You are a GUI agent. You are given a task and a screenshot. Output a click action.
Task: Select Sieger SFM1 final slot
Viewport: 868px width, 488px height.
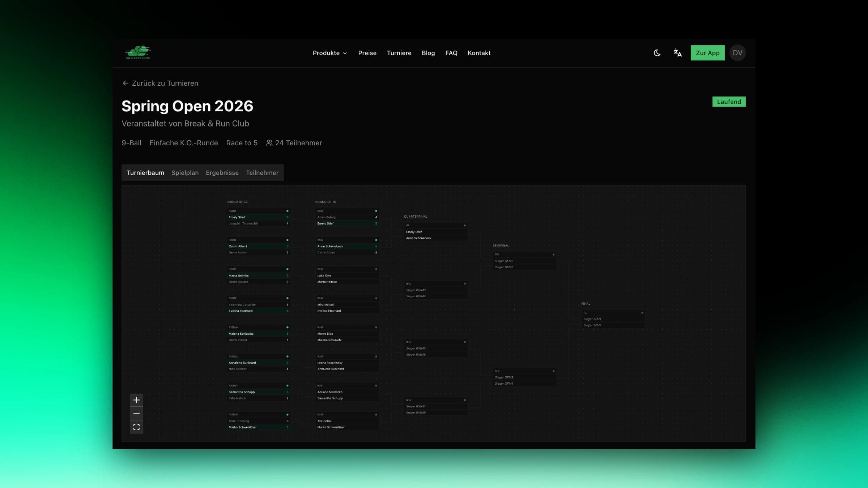[613, 319]
